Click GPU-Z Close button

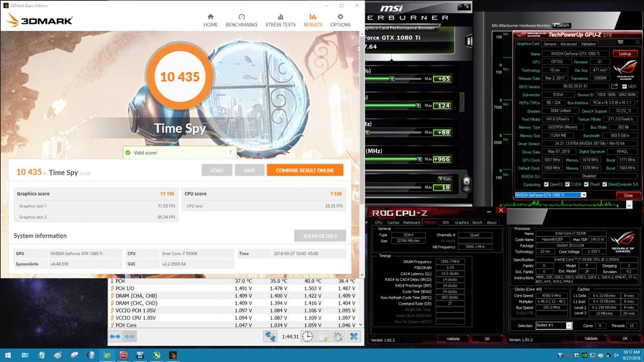(x=628, y=195)
